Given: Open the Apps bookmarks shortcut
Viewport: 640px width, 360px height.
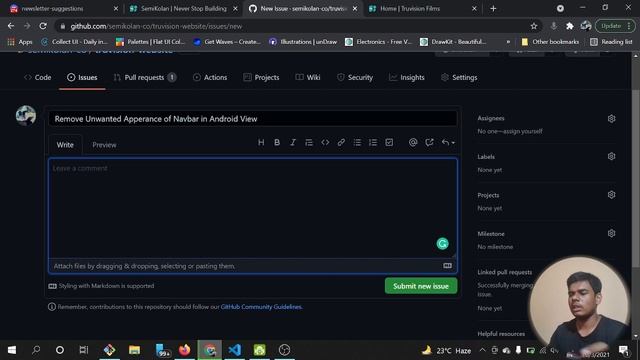Looking at the screenshot, I should coord(20,42).
